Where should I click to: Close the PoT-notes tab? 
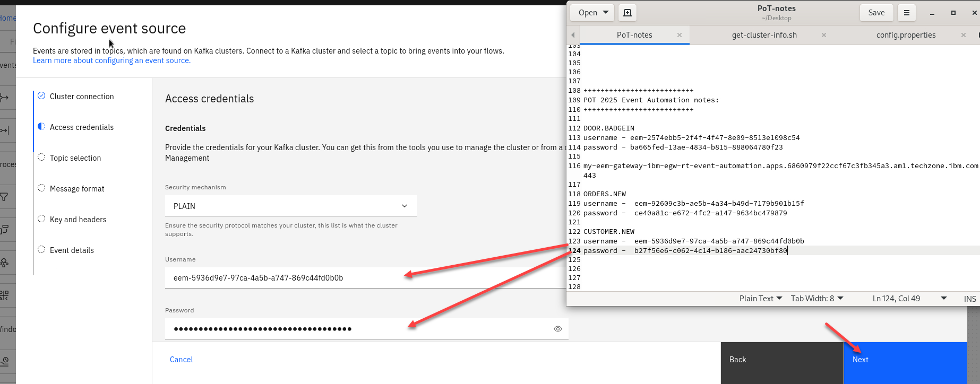(x=680, y=35)
